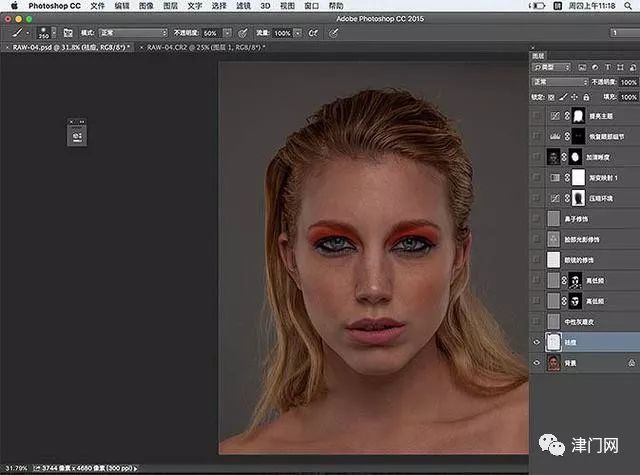The width and height of the screenshot is (640, 475).
Task: Show the 压暗环境 layer
Action: (x=537, y=198)
